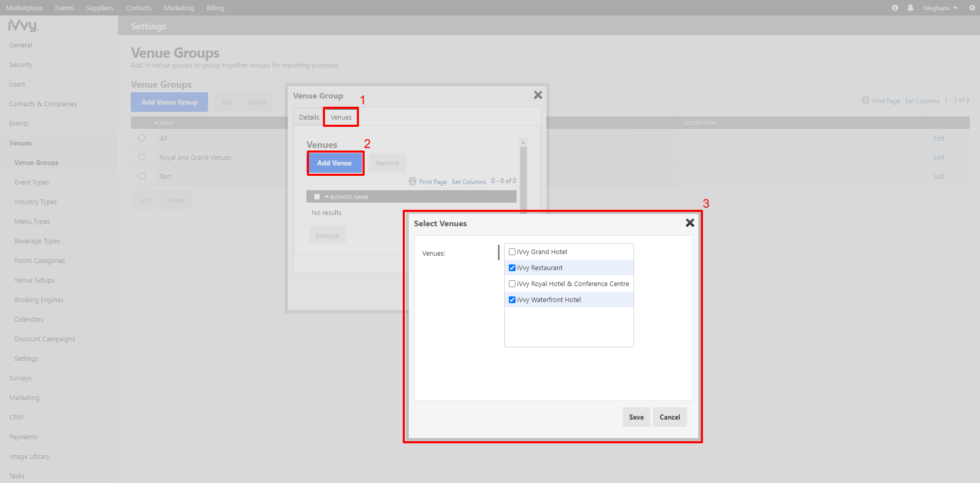
Task: Open Discount Campaigns in the sidebar
Action: (x=44, y=339)
